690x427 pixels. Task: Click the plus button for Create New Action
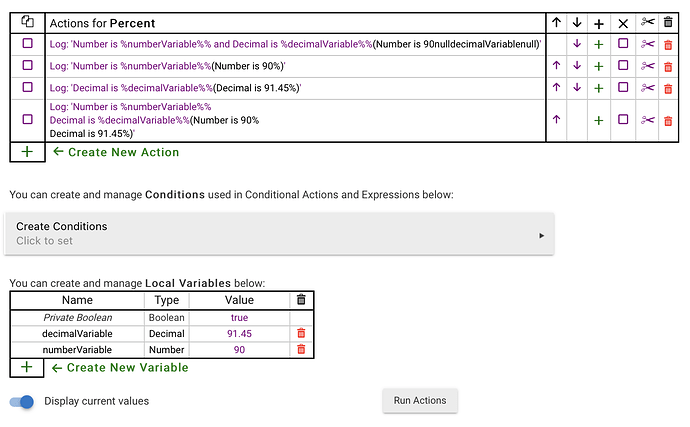(27, 152)
